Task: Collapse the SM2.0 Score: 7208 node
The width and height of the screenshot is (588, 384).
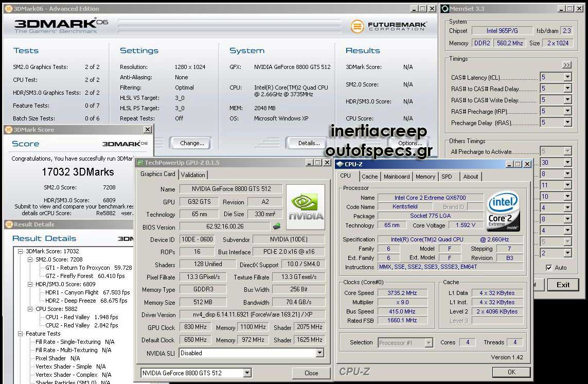Action: [x=30, y=260]
